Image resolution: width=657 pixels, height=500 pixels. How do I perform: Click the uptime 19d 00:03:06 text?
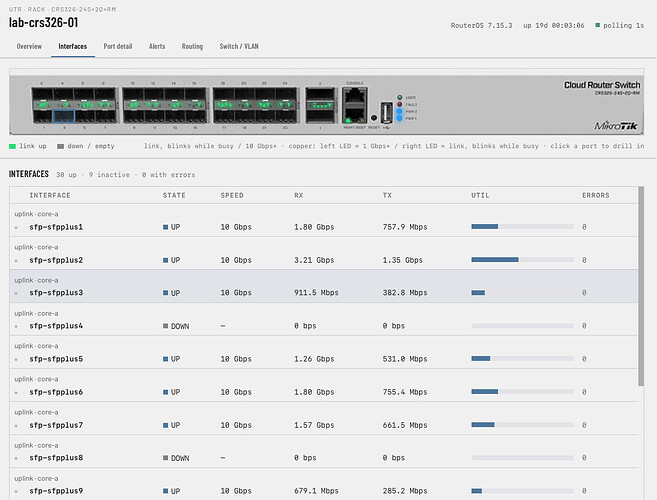point(554,26)
